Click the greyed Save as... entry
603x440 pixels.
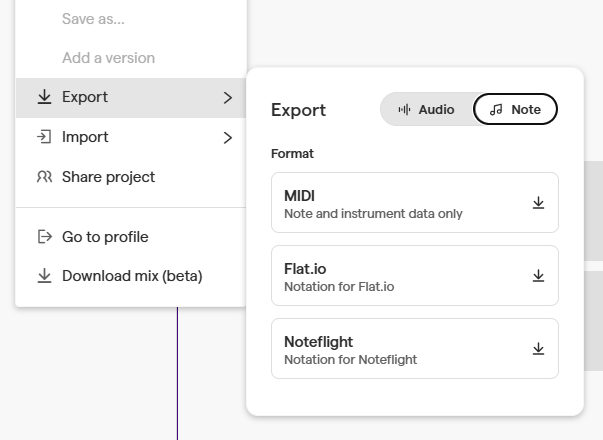tap(93, 19)
